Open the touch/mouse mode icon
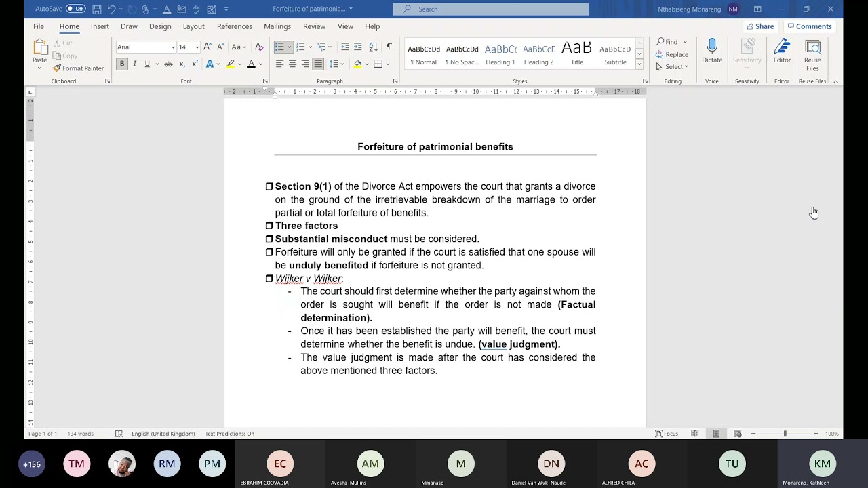868x488 pixels. pyautogui.click(x=145, y=9)
